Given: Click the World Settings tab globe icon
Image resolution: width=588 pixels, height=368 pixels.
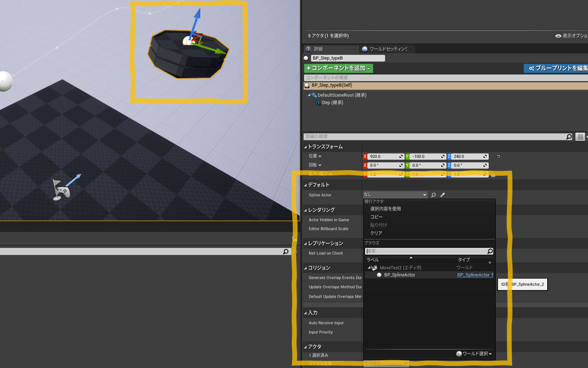Looking at the screenshot, I should (364, 49).
